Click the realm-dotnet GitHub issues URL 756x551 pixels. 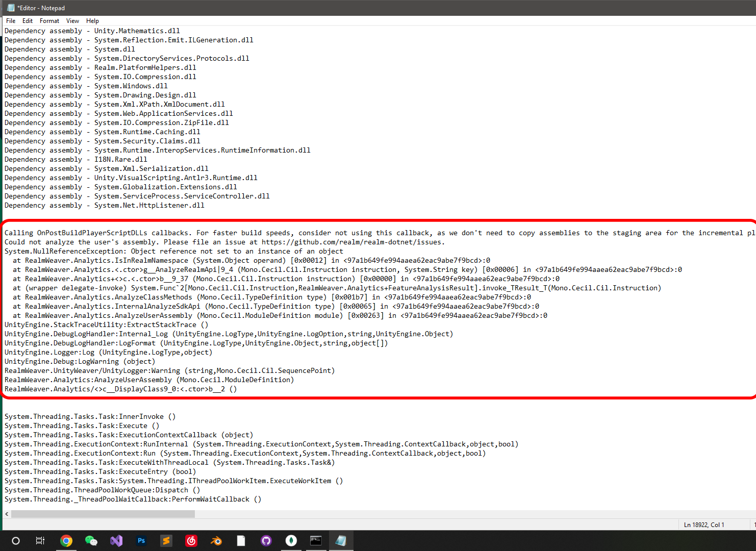pyautogui.click(x=353, y=242)
